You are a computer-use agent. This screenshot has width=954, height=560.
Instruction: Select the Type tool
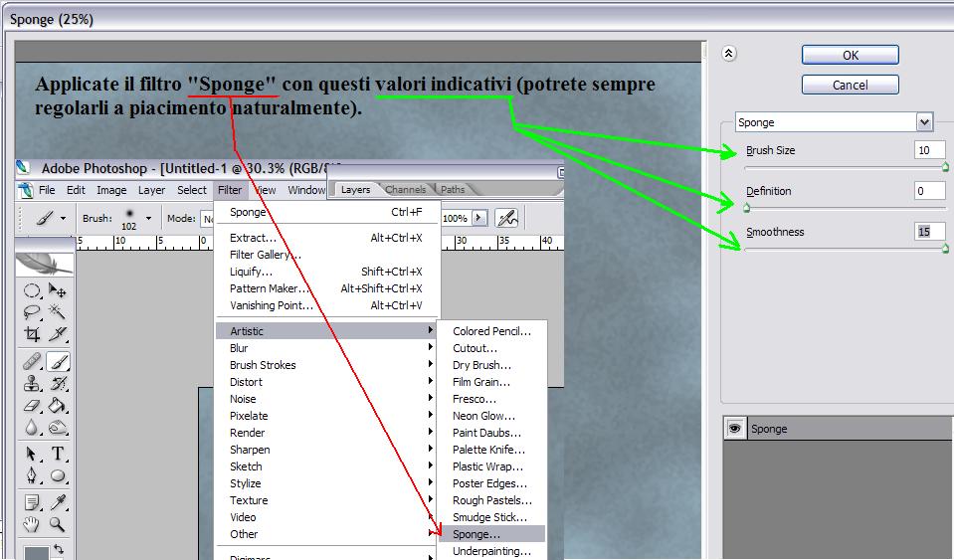57,454
